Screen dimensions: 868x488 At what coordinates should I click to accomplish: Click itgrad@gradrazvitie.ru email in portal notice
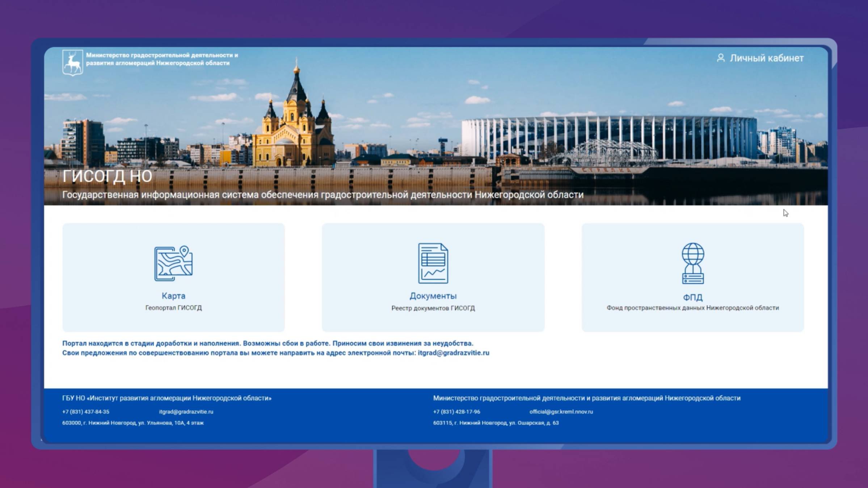[x=453, y=353]
